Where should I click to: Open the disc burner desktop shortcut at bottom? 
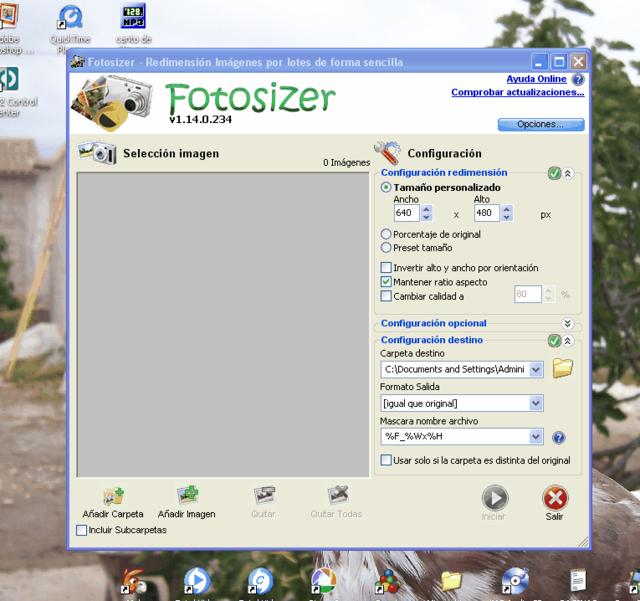click(515, 581)
